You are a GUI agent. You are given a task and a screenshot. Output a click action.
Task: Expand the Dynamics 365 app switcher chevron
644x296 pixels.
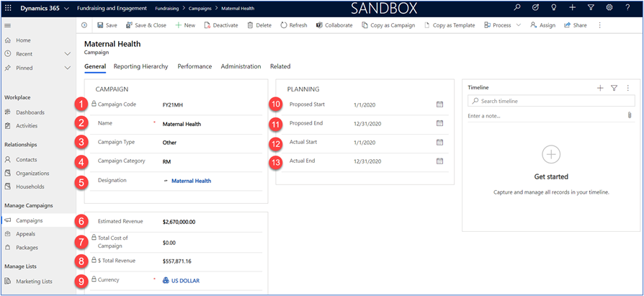coord(66,8)
